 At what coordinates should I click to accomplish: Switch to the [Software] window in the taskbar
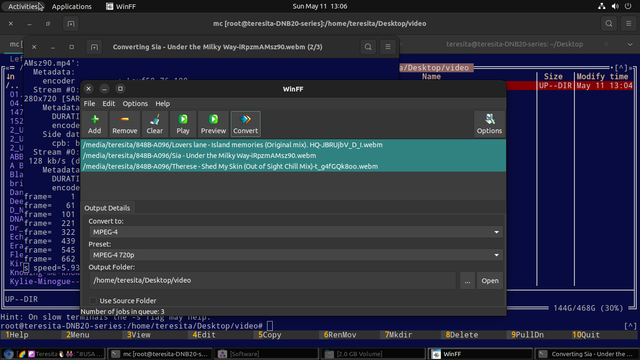[x=267, y=354]
